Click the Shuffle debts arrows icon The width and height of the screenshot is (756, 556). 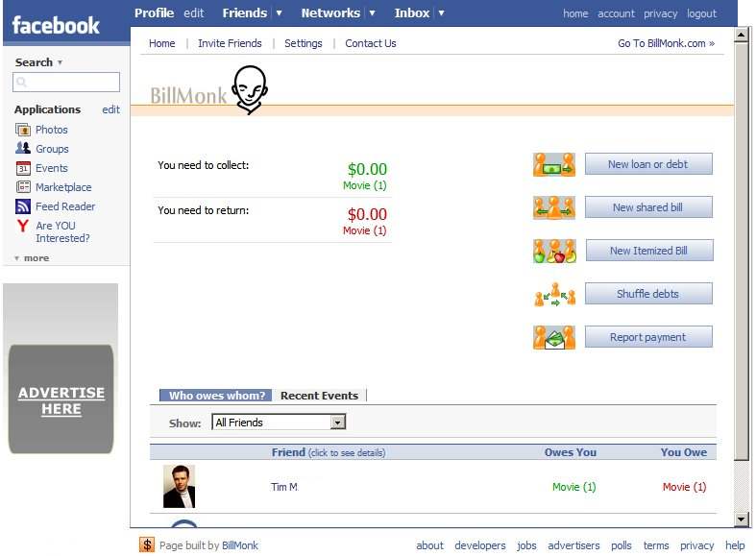pyautogui.click(x=554, y=295)
